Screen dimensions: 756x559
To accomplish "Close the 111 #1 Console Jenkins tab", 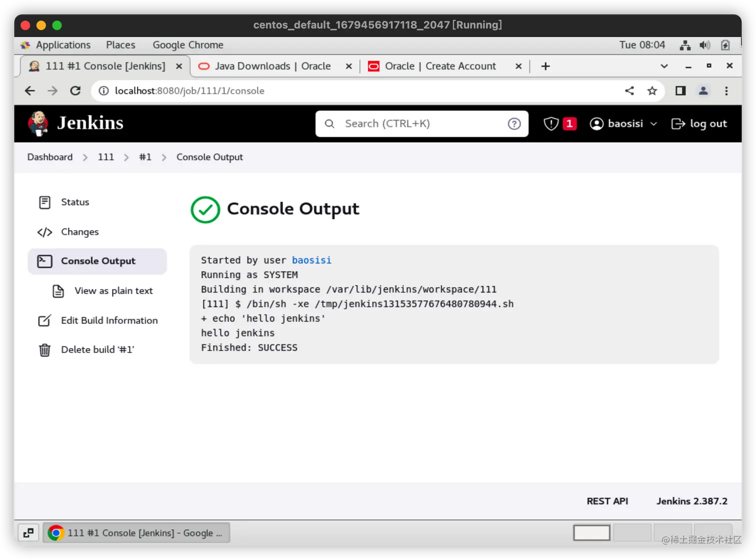I will click(x=178, y=66).
